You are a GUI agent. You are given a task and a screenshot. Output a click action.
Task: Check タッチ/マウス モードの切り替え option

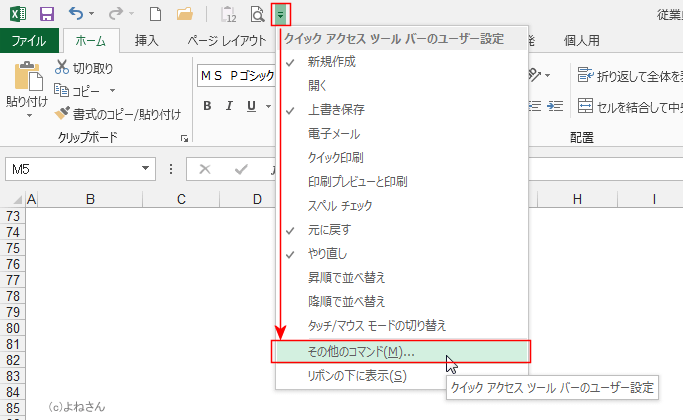[402, 325]
